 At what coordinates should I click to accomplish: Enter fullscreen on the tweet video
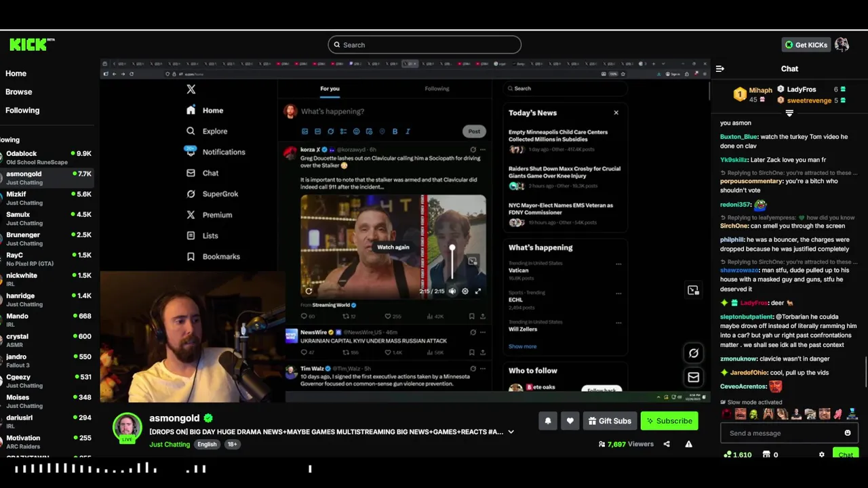pos(478,291)
